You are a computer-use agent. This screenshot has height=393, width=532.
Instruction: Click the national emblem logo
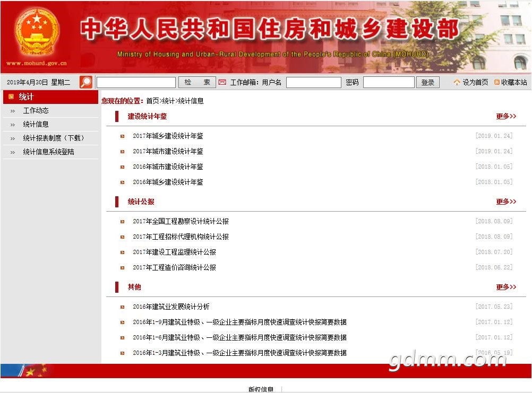[37, 32]
